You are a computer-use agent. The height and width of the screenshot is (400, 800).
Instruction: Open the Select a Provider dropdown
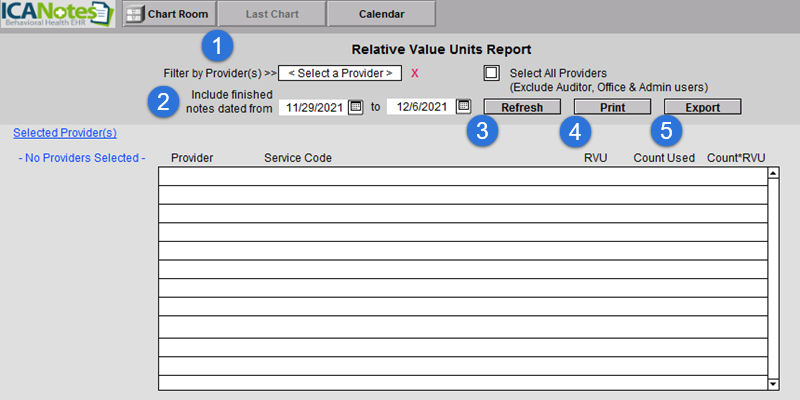340,73
